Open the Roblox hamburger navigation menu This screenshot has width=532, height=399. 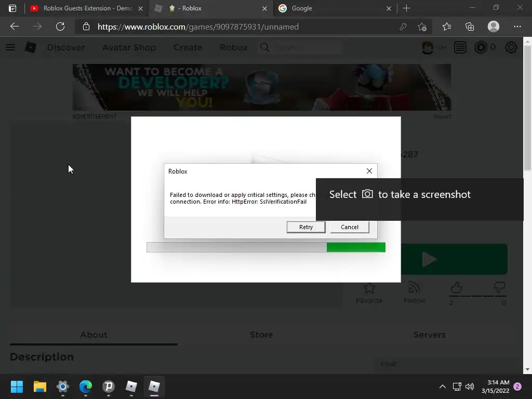click(10, 47)
